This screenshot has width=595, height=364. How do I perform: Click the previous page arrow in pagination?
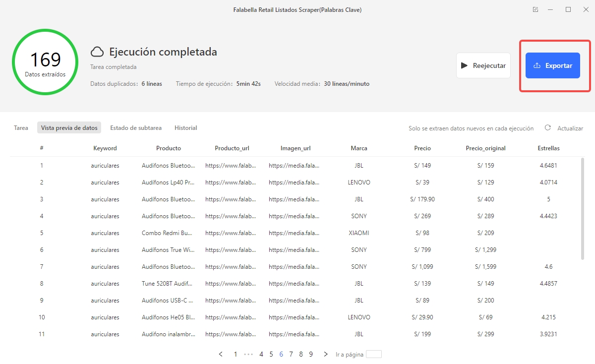tap(221, 354)
